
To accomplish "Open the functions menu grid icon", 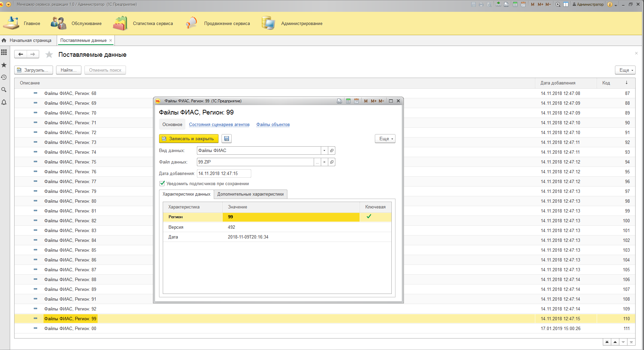I will click(4, 52).
